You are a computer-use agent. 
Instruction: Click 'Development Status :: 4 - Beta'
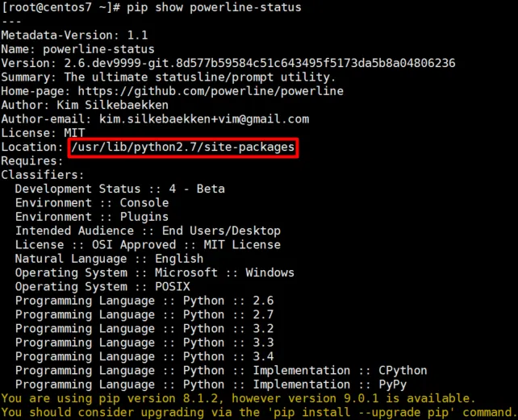(x=120, y=189)
